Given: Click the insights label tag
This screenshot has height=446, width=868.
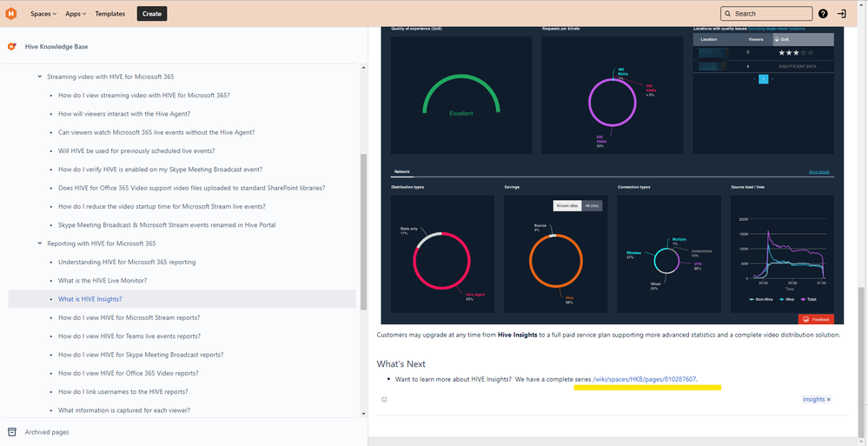Looking at the screenshot, I should pyautogui.click(x=814, y=399).
